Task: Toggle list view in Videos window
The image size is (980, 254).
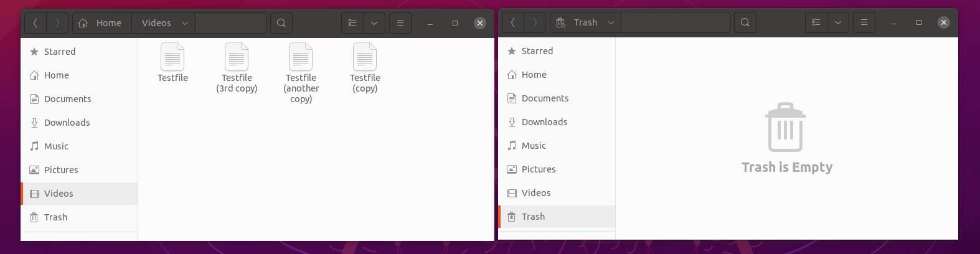Action: pyautogui.click(x=352, y=23)
